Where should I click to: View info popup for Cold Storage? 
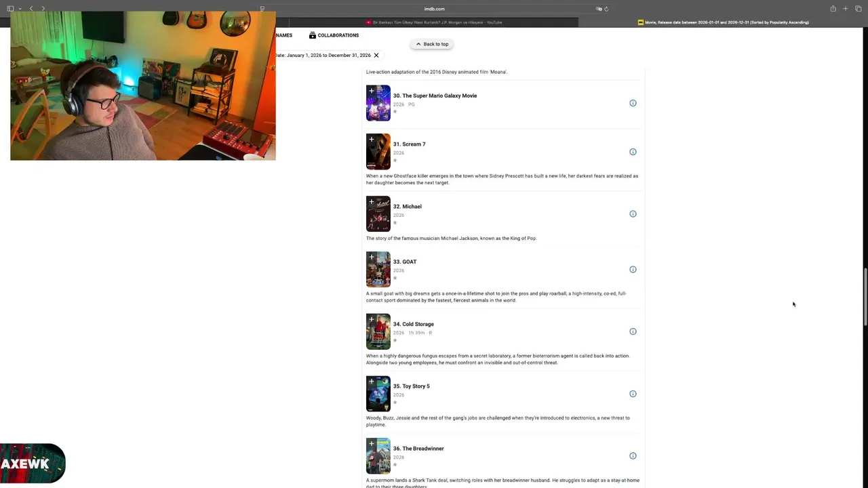point(633,331)
